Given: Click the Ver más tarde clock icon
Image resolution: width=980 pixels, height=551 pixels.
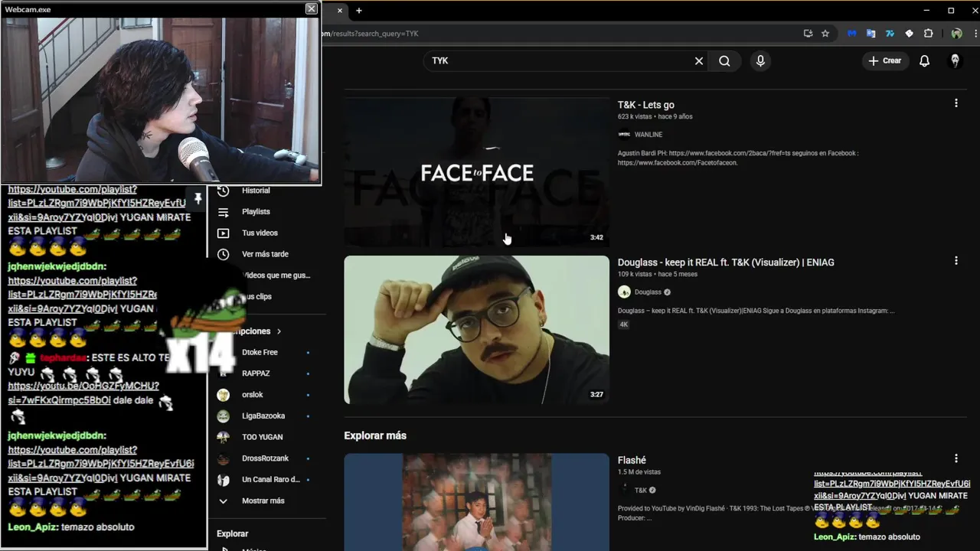Looking at the screenshot, I should (223, 254).
